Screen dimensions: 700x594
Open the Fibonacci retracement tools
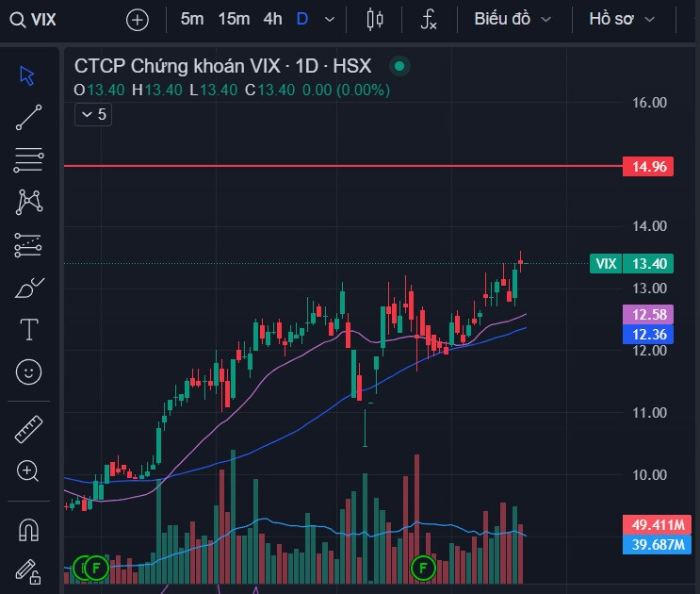28,160
